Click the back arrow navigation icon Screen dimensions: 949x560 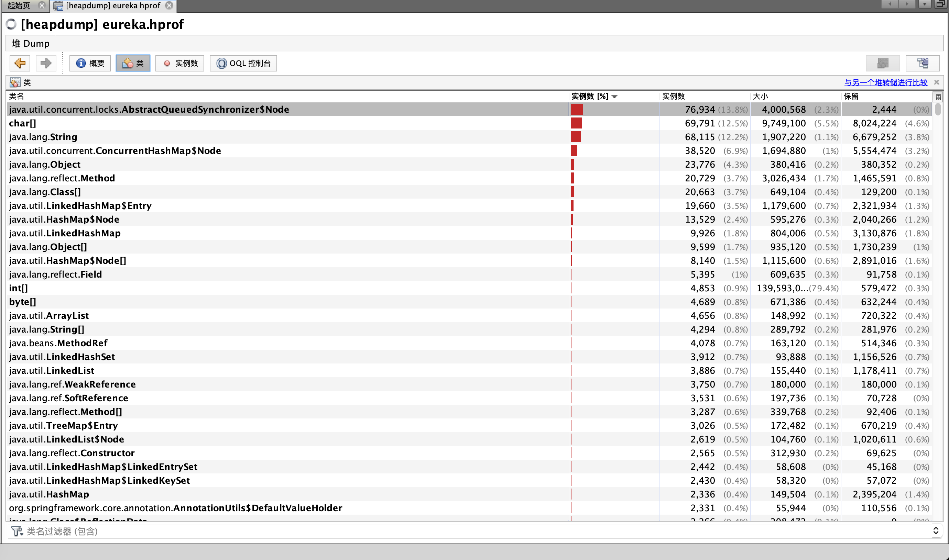tap(20, 63)
